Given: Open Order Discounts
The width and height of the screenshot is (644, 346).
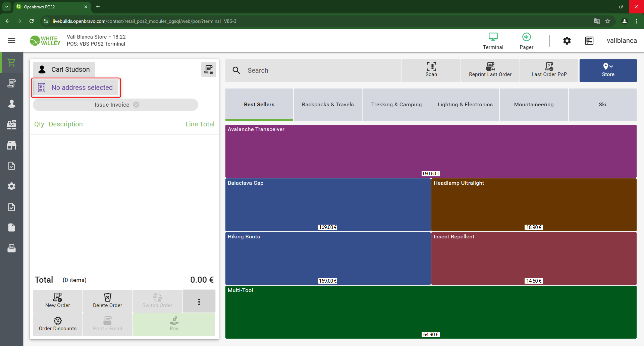Looking at the screenshot, I should tap(58, 324).
